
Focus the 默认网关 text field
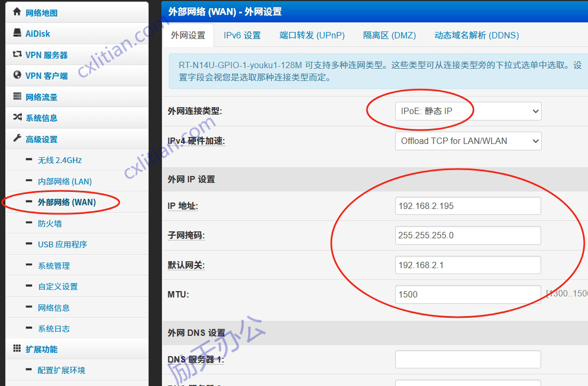point(468,265)
